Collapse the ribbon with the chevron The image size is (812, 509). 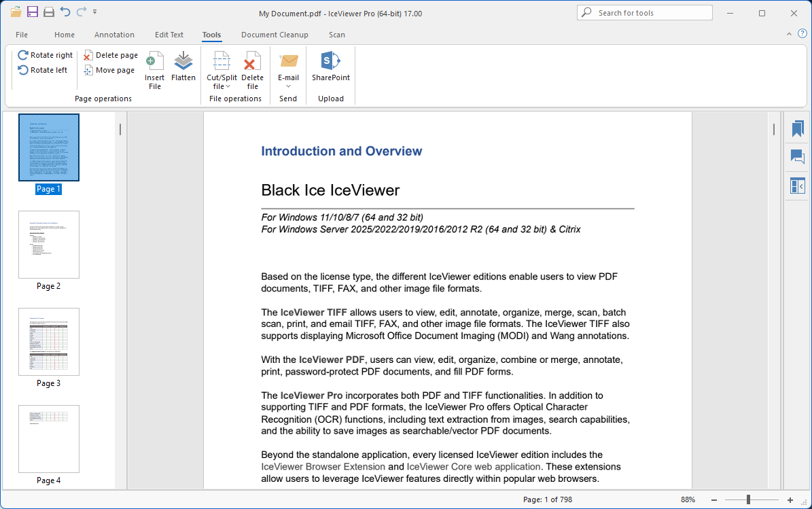(x=789, y=34)
